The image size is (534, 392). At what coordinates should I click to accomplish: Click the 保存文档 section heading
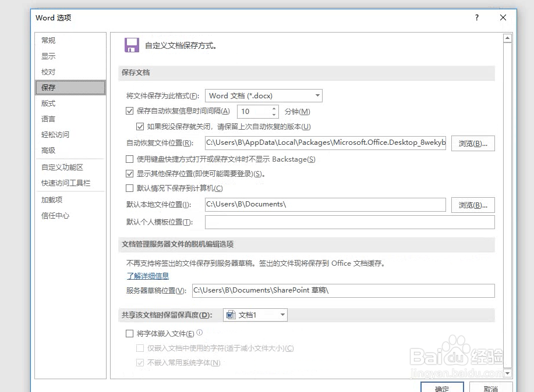point(136,73)
